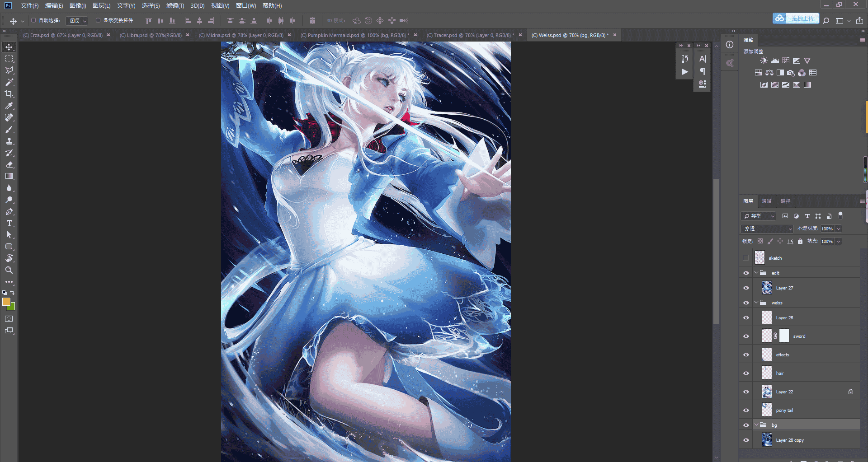This screenshot has height=462, width=868.
Task: Select the Clone Stamp tool
Action: [9, 141]
